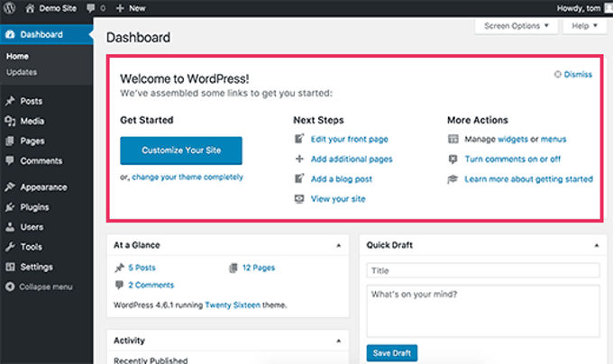
Task: Click the screen icon beside View your site
Action: (299, 199)
